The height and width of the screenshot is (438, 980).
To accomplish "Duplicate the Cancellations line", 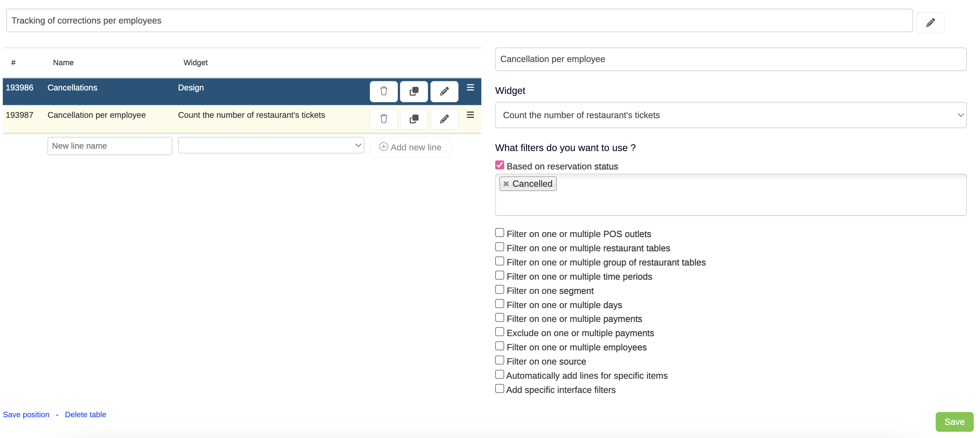I will click(x=413, y=91).
